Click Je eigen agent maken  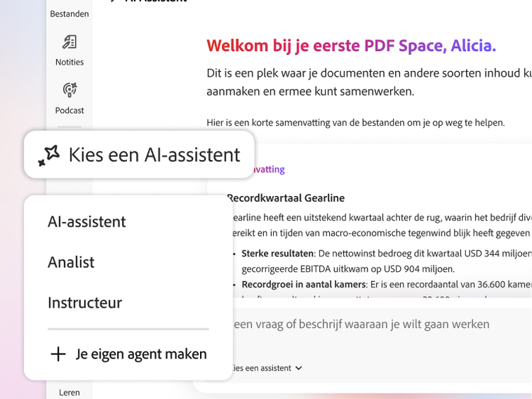click(141, 354)
